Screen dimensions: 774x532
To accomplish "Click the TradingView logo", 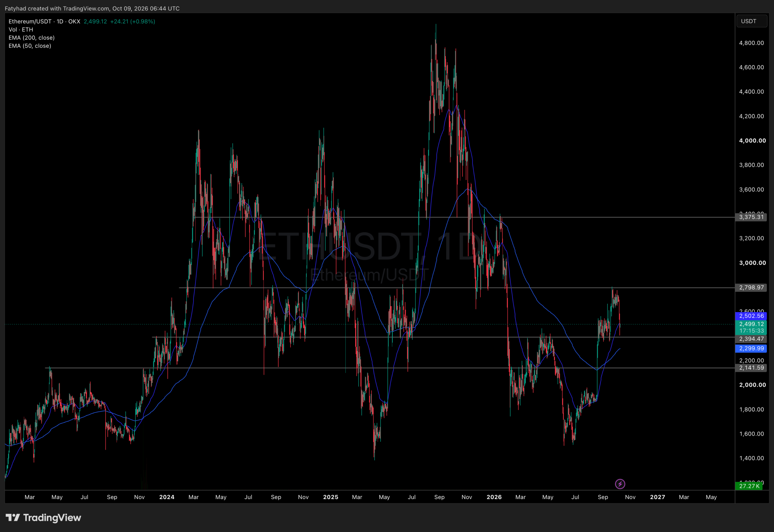I will click(x=43, y=517).
